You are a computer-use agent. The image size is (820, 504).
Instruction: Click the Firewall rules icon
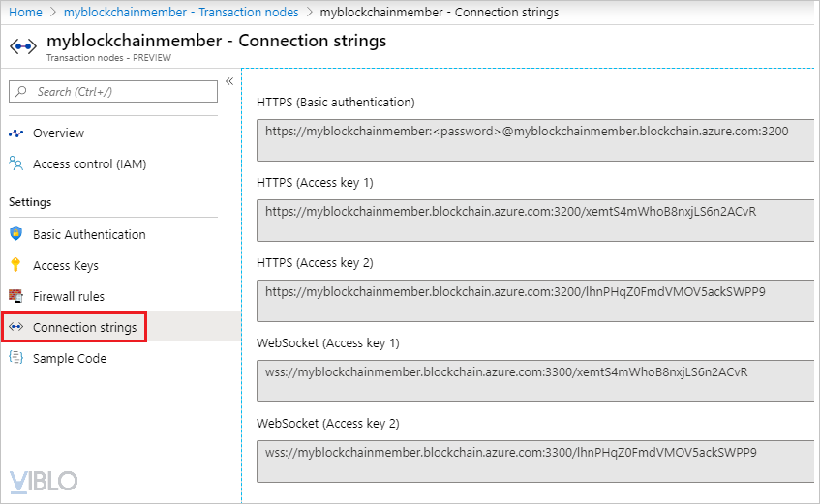[x=15, y=296]
